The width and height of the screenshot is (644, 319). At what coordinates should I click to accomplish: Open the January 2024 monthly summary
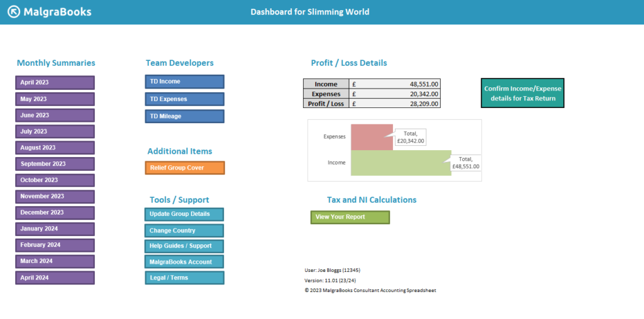[55, 229]
